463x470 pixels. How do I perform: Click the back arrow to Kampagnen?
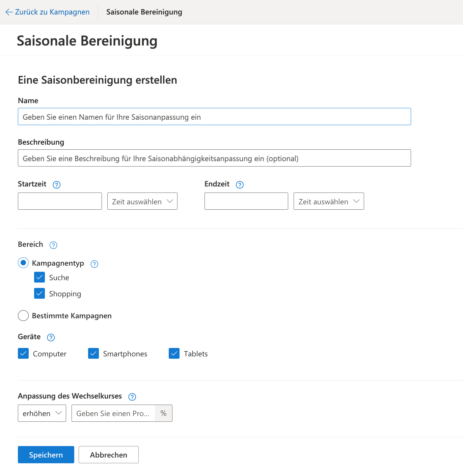pos(9,12)
